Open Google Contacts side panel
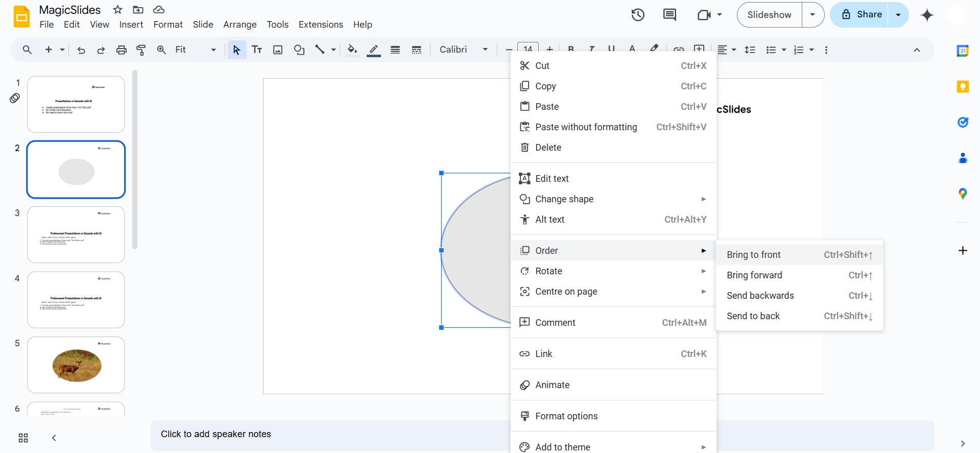Viewport: 980px width, 453px height. (x=963, y=158)
